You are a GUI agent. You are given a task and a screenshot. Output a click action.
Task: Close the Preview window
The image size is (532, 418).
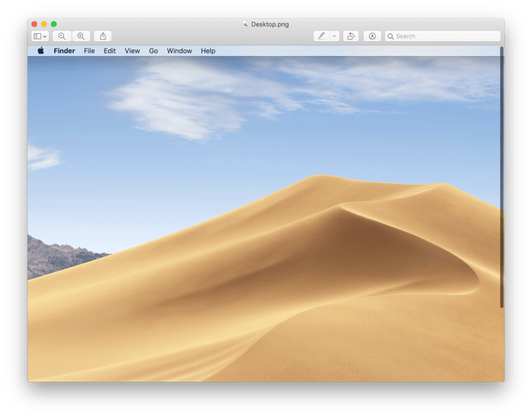(34, 24)
